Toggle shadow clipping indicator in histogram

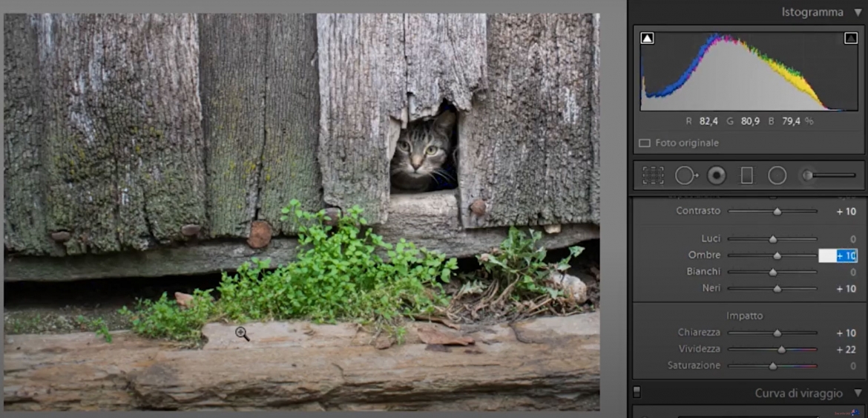point(647,39)
